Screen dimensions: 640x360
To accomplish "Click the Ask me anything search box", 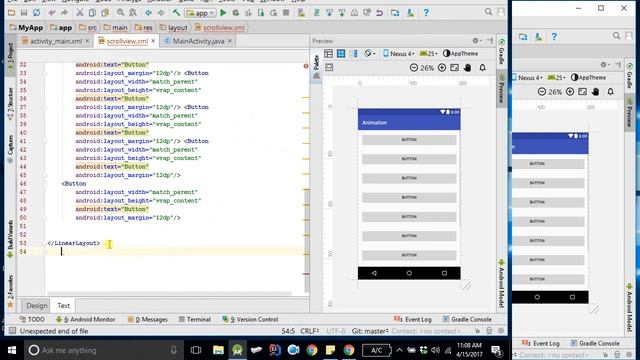I will pos(104,350).
